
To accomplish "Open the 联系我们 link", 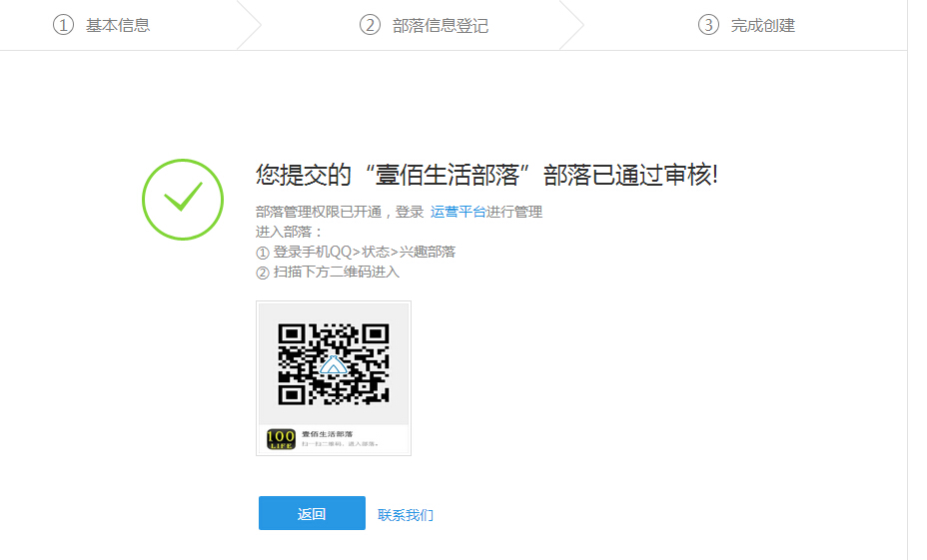I will tap(405, 515).
